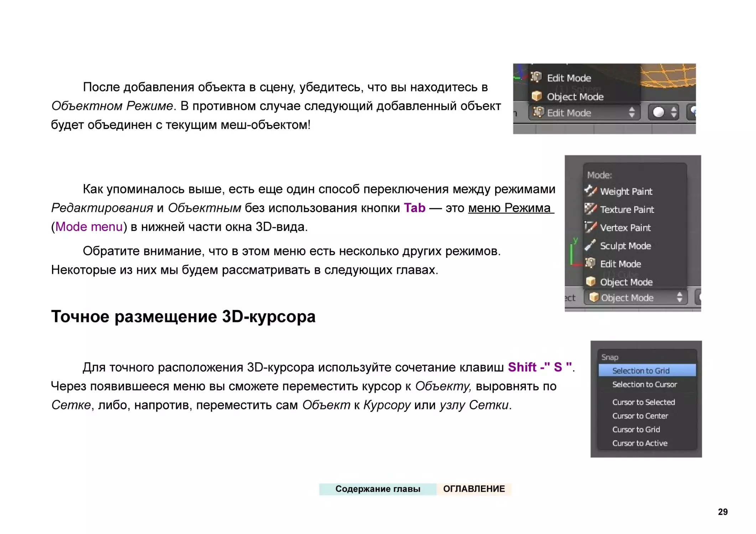Click the purple Mode menu text
The image size is (756, 534).
(x=89, y=227)
